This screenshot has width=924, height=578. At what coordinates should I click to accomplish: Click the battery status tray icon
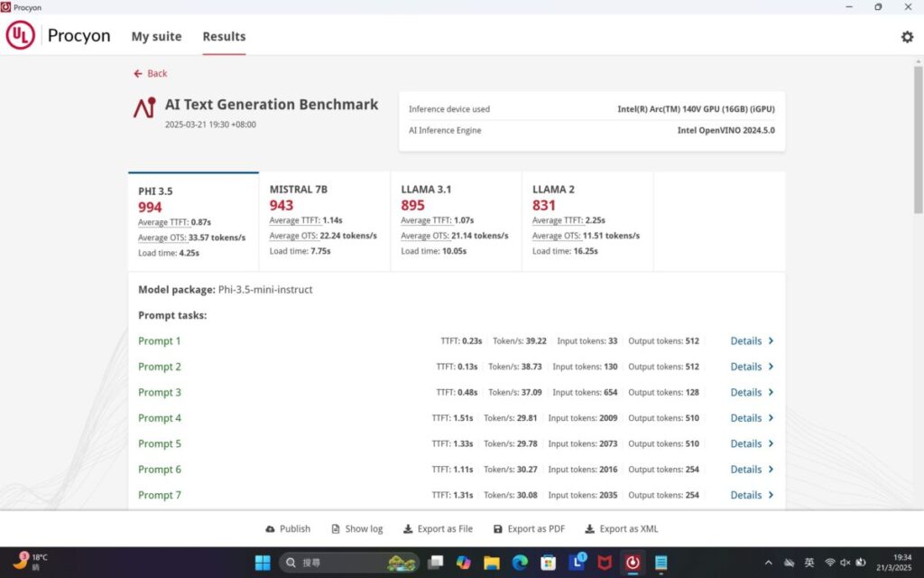coord(861,563)
